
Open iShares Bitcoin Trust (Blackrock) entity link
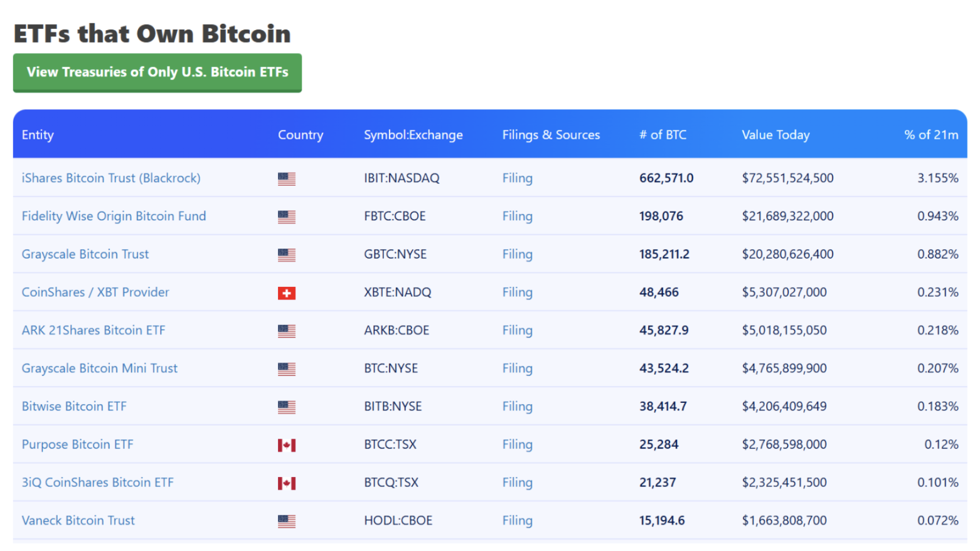111,178
